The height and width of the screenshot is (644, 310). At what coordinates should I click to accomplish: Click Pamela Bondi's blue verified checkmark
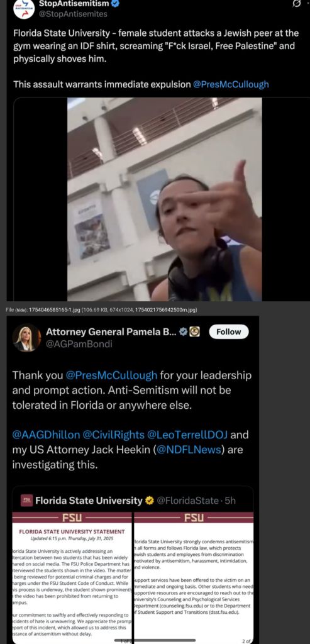(184, 332)
